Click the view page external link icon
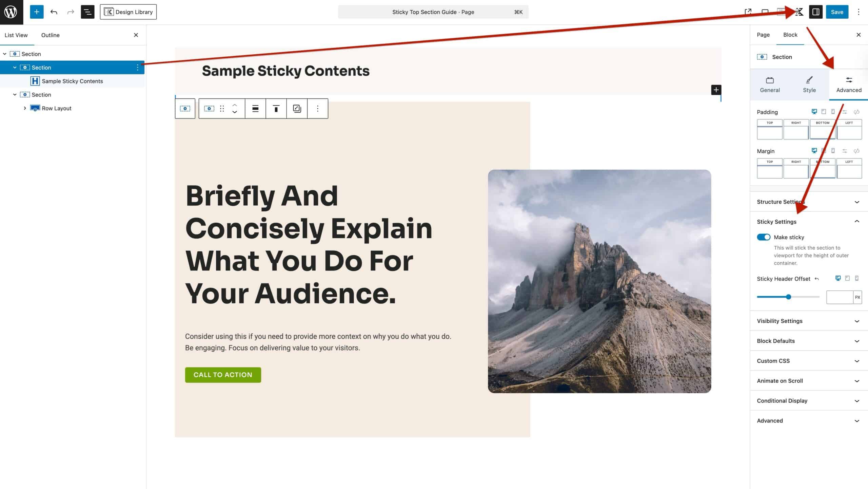 pos(748,12)
